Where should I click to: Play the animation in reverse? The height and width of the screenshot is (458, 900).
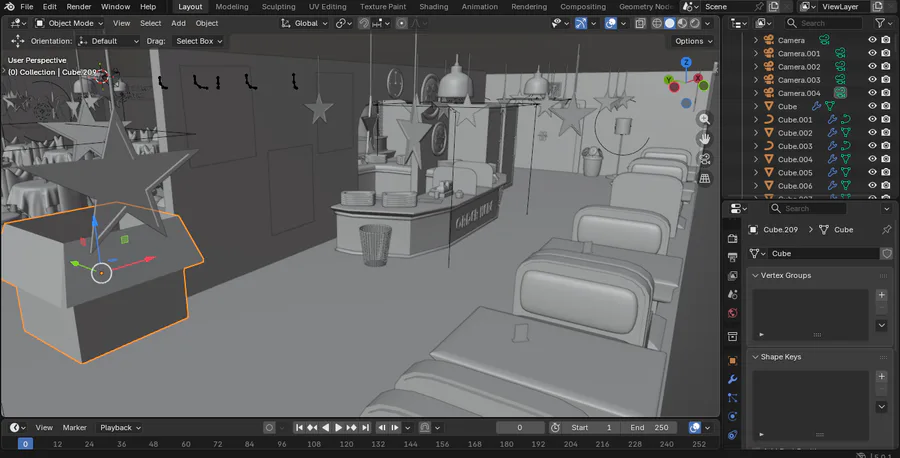(x=325, y=428)
